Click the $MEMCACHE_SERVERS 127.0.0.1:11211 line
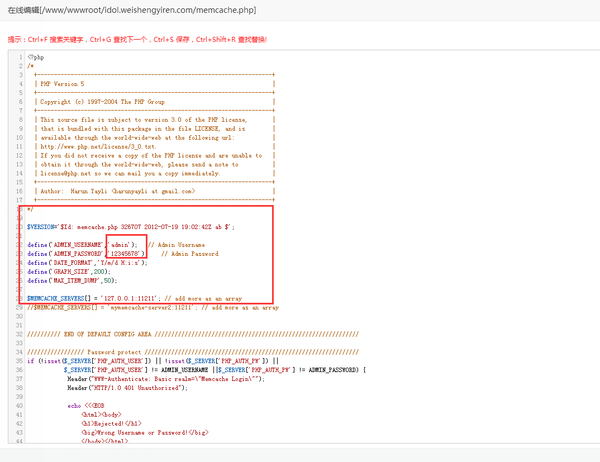The width and height of the screenshot is (600, 462). pos(135,298)
